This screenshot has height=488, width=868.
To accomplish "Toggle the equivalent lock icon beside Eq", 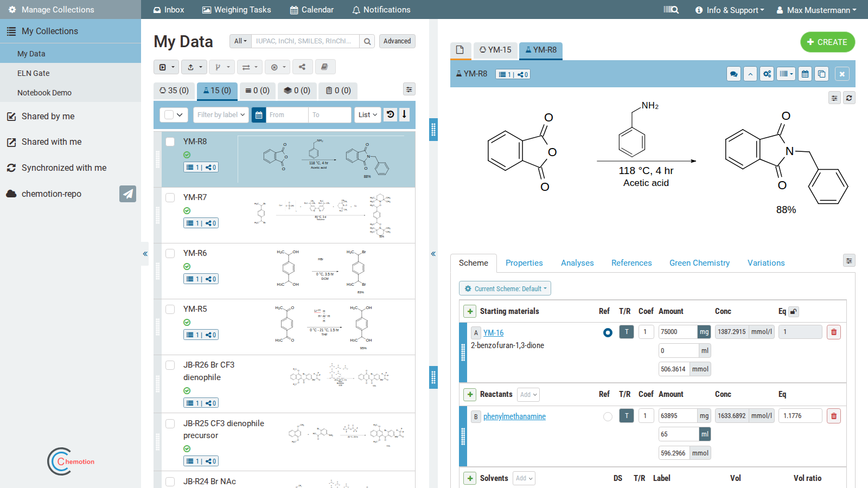I will [794, 312].
